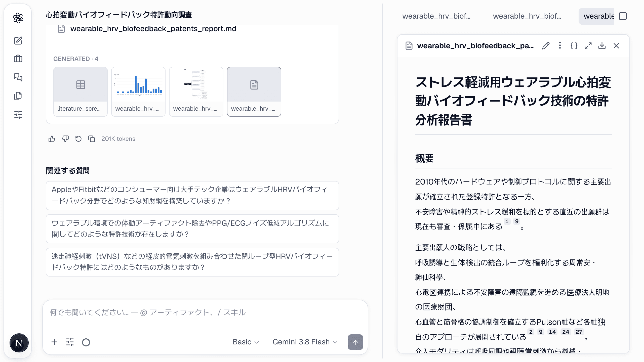Select the Apple and Fitbit related question
This screenshot has width=644, height=362.
192,195
